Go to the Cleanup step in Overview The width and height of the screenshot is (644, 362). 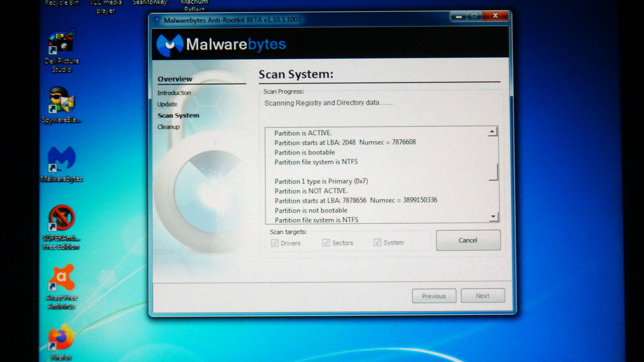(x=168, y=127)
